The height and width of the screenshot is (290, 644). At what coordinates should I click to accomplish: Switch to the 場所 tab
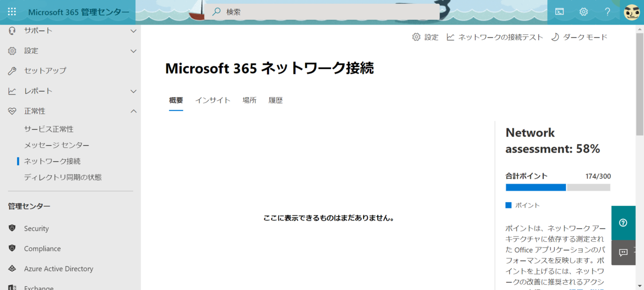pos(250,100)
